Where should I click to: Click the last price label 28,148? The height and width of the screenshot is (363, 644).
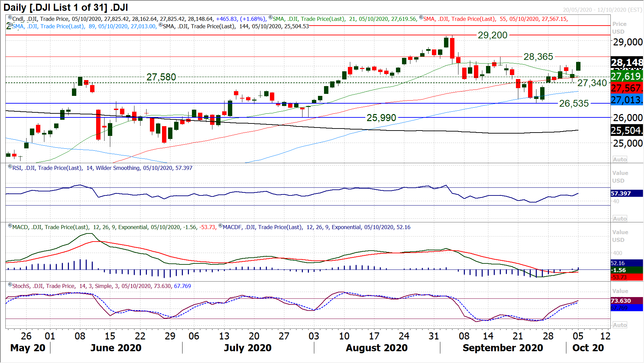[x=627, y=63]
